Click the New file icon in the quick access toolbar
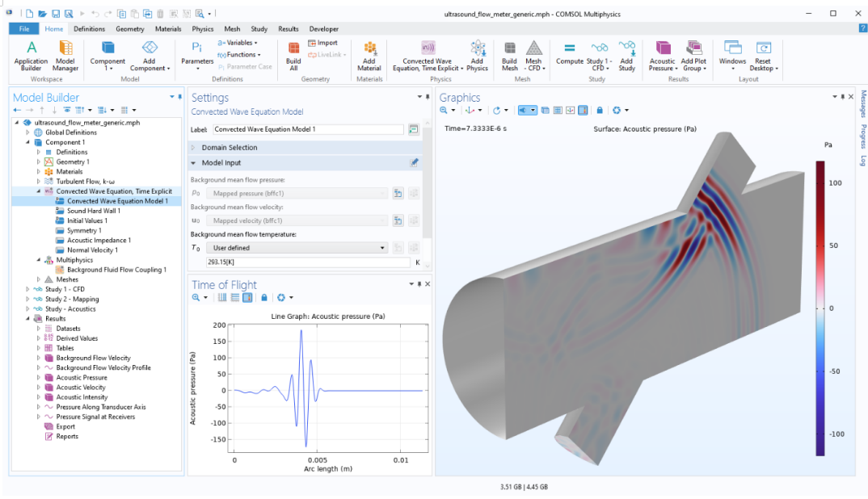The height and width of the screenshot is (499, 868). pyautogui.click(x=29, y=13)
